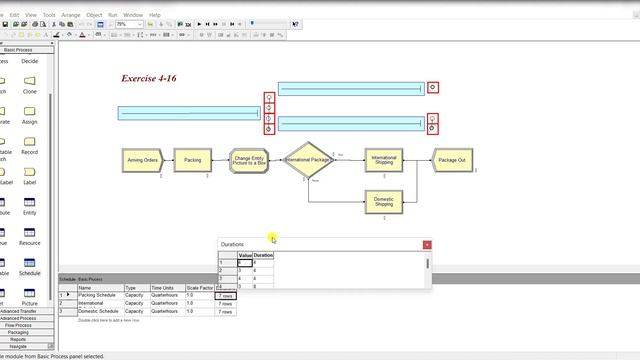
Task: Select the Resource data module icon
Action: pyautogui.click(x=29, y=232)
